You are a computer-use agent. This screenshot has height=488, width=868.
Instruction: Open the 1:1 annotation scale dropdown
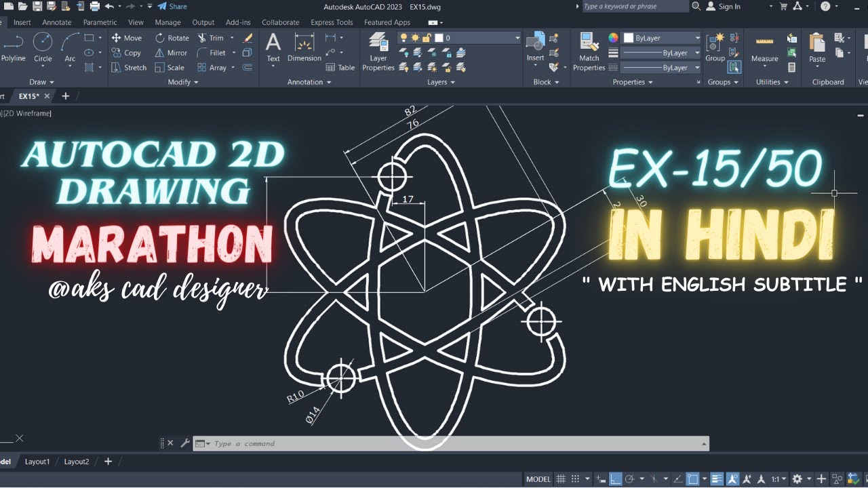pos(778,479)
